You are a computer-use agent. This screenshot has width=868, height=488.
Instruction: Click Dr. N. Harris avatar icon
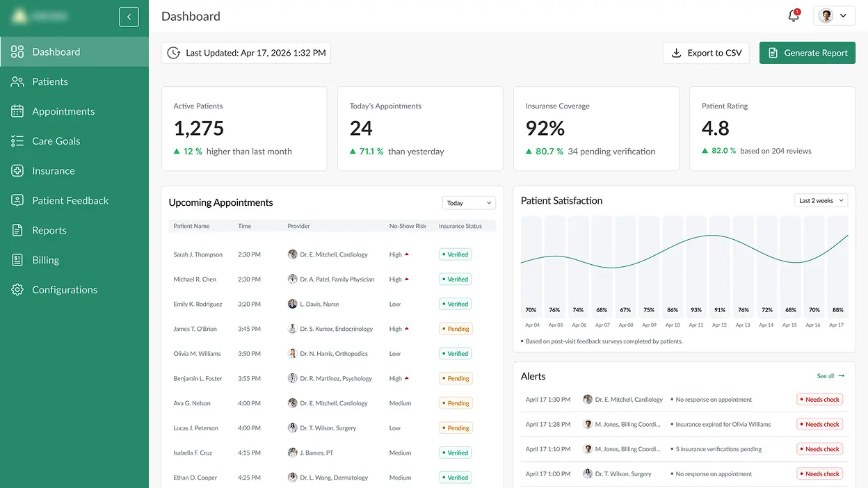[x=292, y=354]
